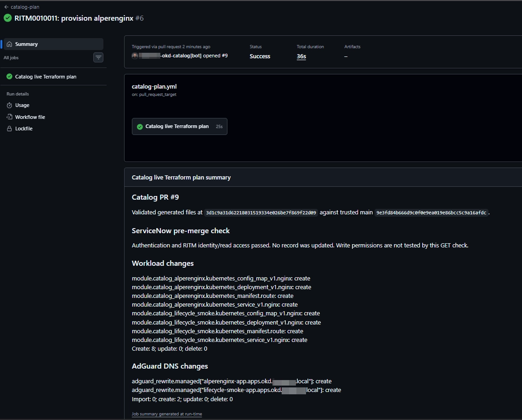Screen dimensions: 522x420
Task: Select trusted main hash 9e3fd84b666d9c0f0e9ea019e86bcc5c9a16afdc
Action: [431, 213]
